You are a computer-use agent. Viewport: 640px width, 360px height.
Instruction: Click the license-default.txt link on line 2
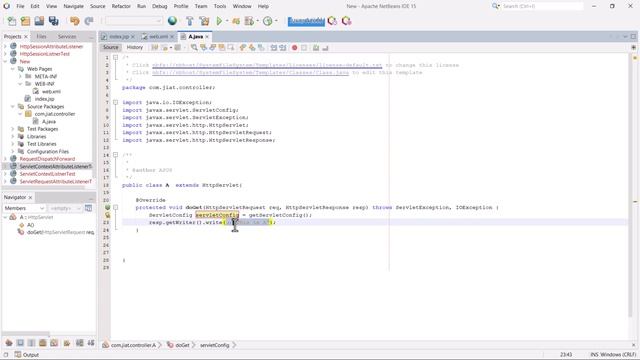[267, 65]
